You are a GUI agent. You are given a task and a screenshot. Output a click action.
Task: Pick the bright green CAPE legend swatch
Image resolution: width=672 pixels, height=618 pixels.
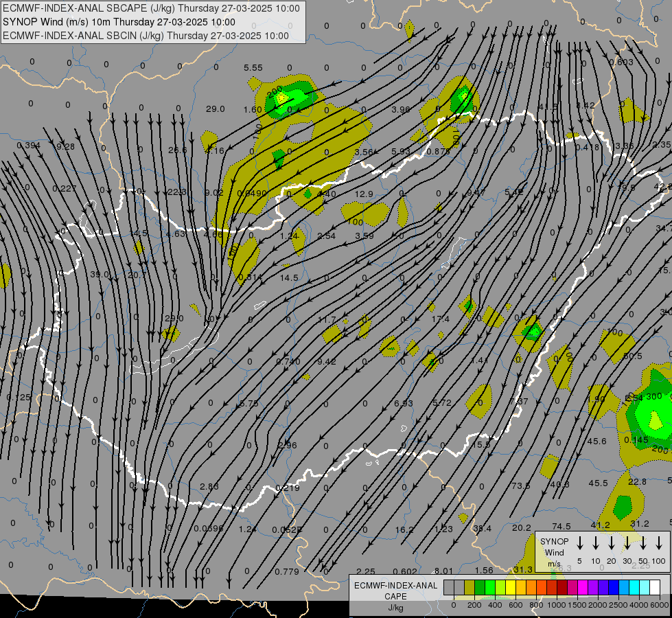(490, 587)
